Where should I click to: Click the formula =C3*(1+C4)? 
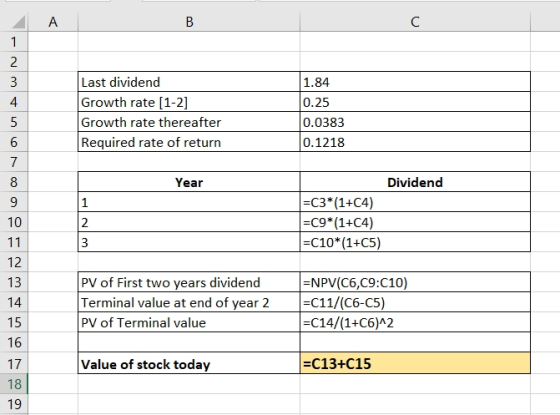(x=415, y=202)
